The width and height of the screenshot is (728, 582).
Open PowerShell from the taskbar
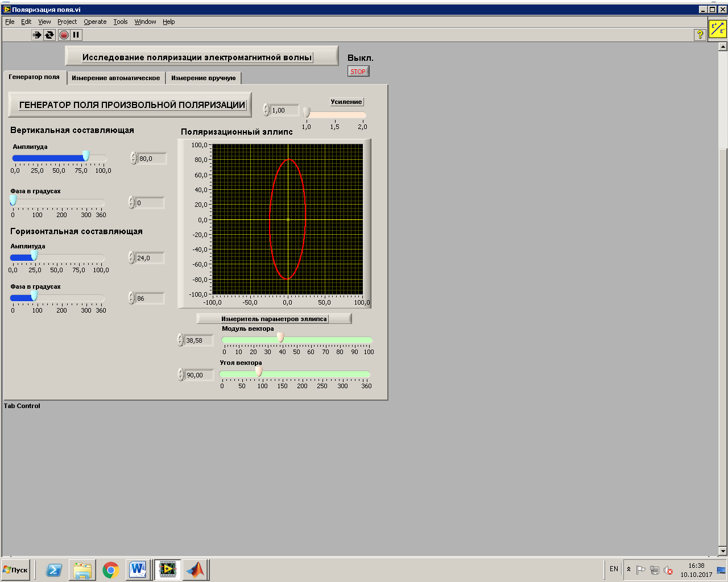(x=54, y=569)
